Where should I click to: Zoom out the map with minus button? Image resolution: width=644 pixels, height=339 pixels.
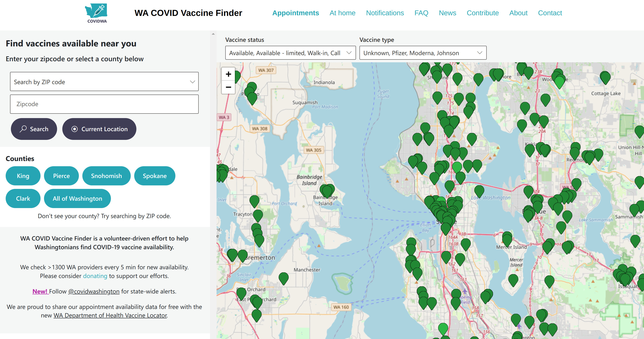(228, 87)
